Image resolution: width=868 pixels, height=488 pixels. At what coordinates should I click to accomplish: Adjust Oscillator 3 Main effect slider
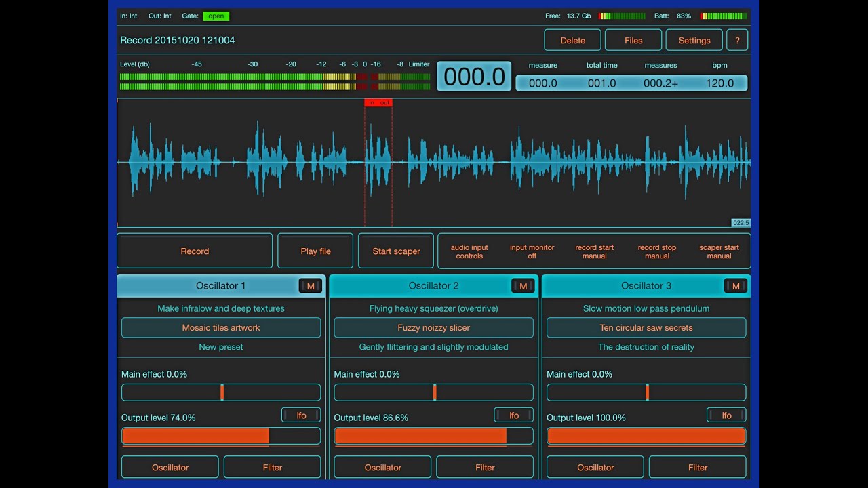[646, 392]
